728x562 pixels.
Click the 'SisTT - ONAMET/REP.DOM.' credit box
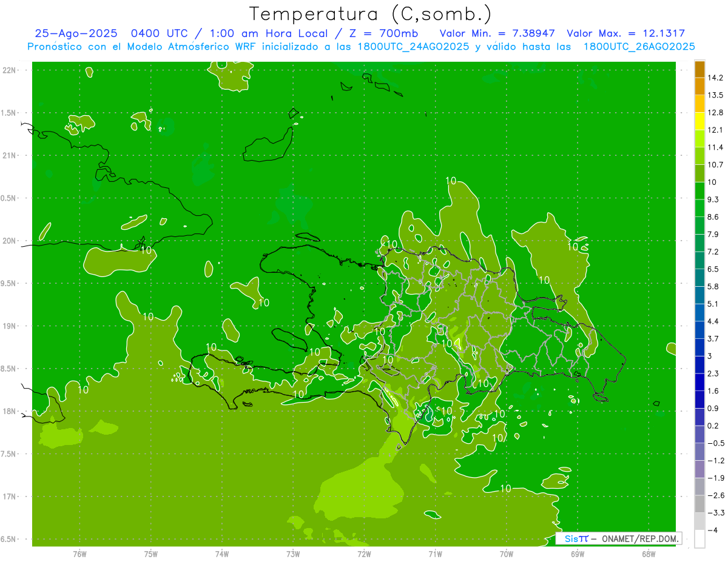[619, 538]
